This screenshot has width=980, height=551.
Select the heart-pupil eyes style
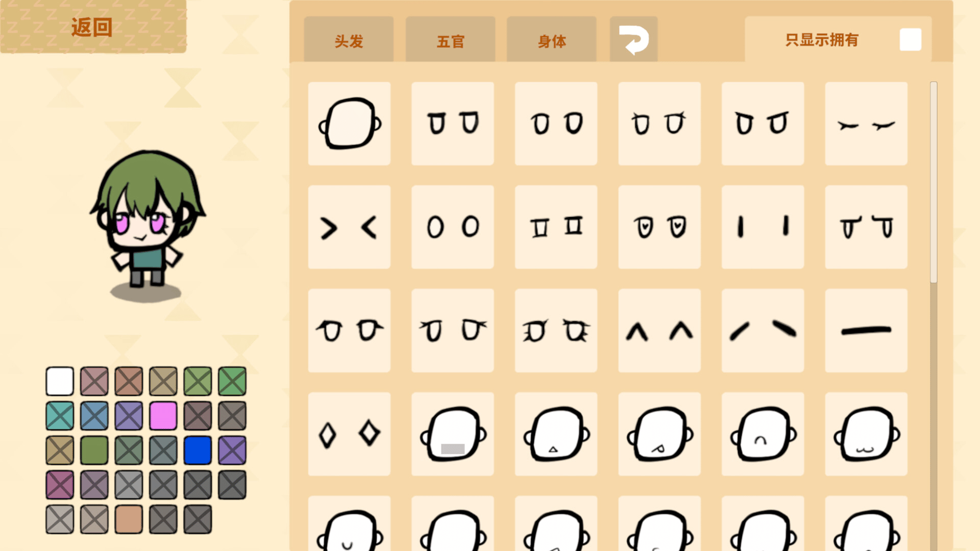[659, 227]
